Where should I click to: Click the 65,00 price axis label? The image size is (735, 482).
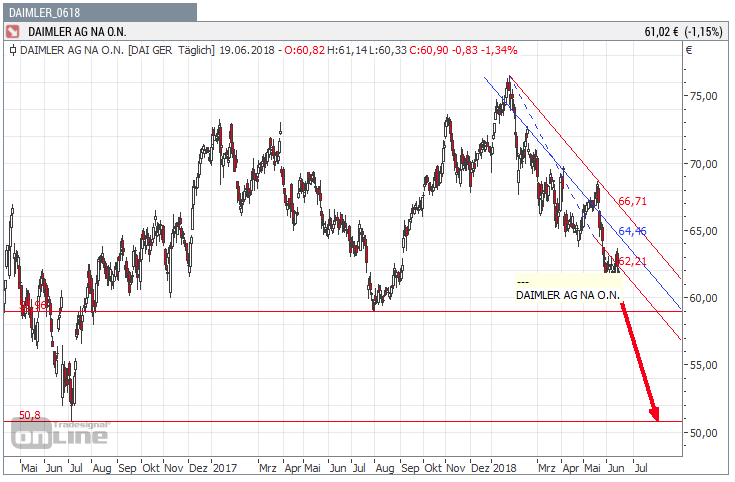click(704, 231)
